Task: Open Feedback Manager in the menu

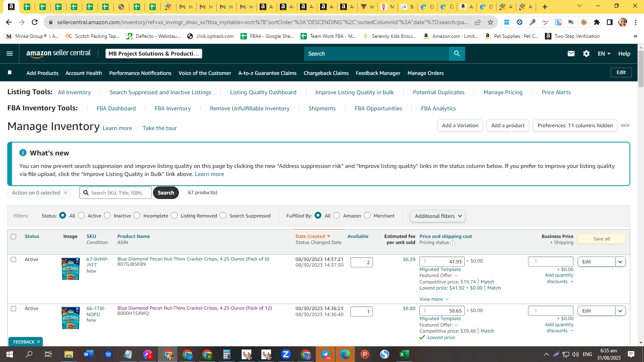Action: [x=378, y=73]
